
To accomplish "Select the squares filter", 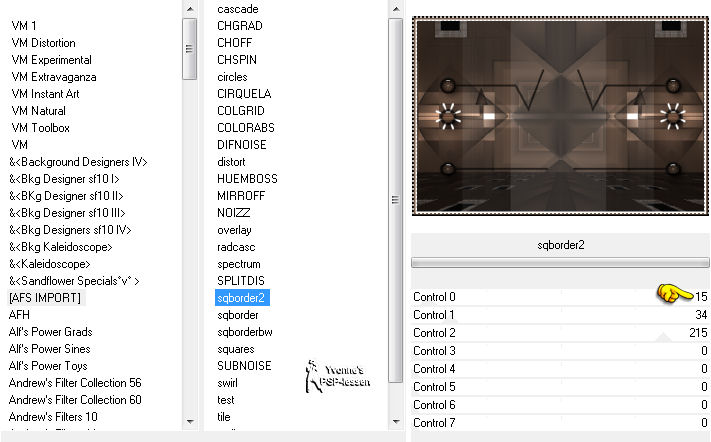I will 236,349.
